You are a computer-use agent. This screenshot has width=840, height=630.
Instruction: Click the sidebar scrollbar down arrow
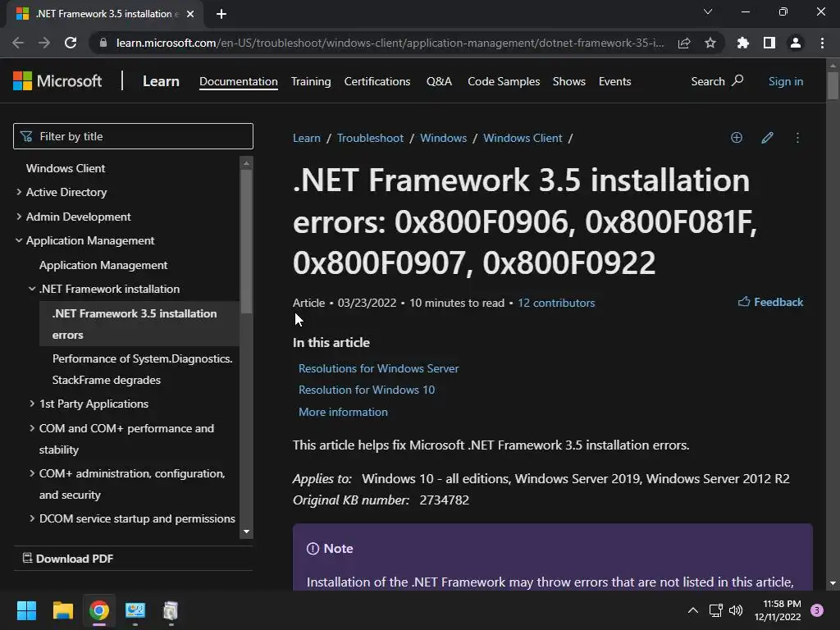pos(246,532)
